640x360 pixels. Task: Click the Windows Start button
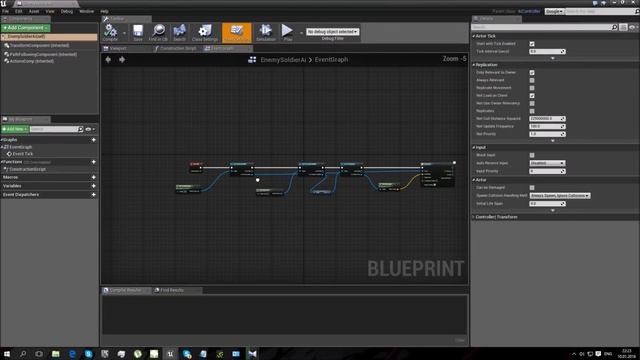[7, 353]
